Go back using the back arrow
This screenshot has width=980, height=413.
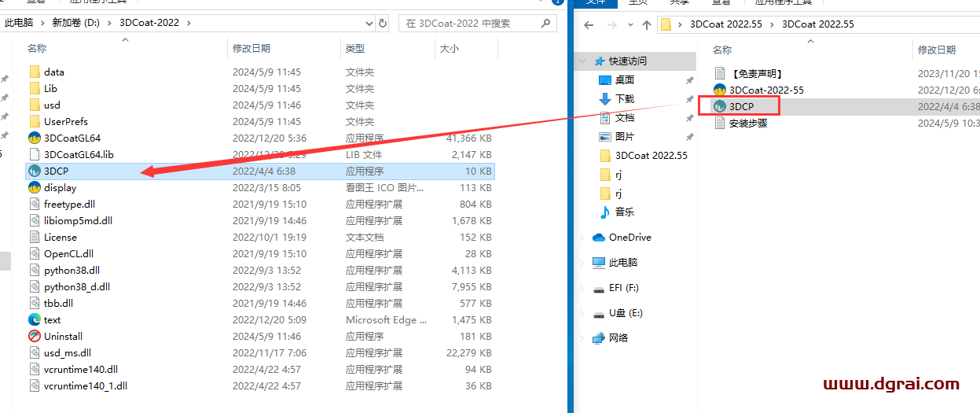point(587,24)
